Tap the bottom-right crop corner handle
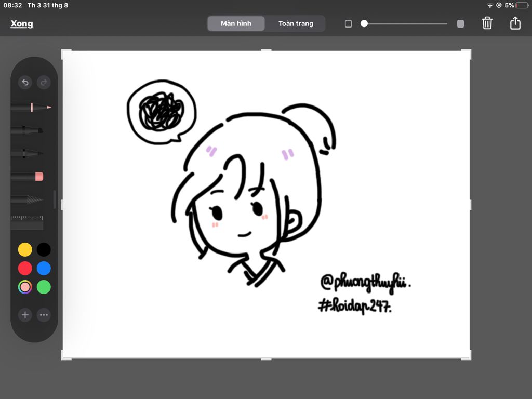 [467, 355]
